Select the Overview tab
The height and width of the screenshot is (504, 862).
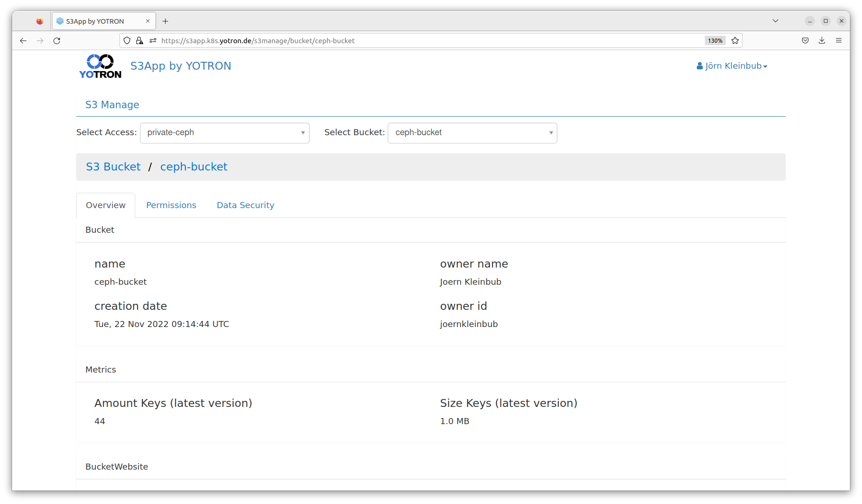coord(106,205)
